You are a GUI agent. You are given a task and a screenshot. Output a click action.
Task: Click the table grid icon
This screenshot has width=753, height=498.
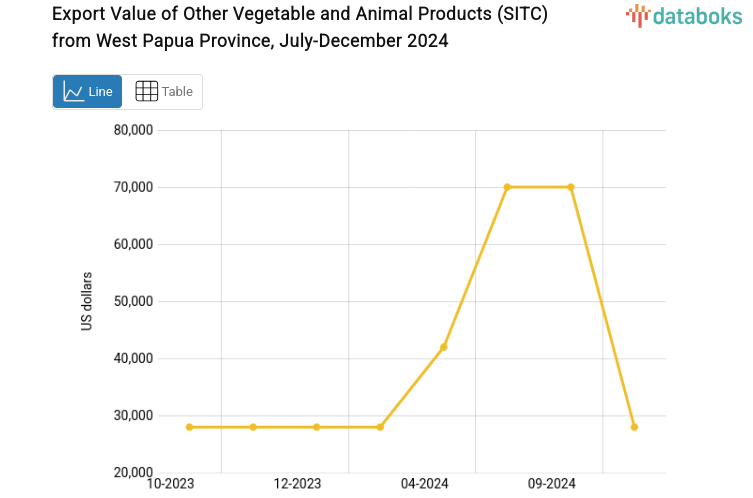tap(146, 92)
